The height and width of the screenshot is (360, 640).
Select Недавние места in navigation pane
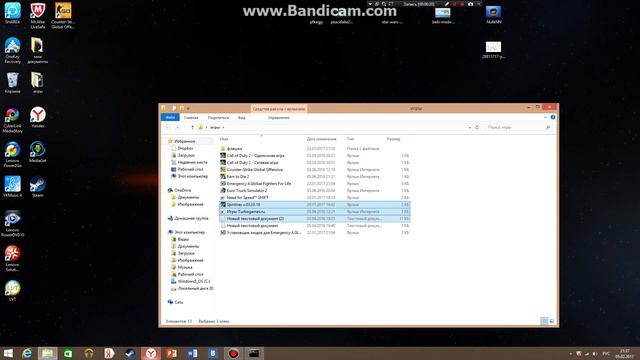tap(192, 162)
